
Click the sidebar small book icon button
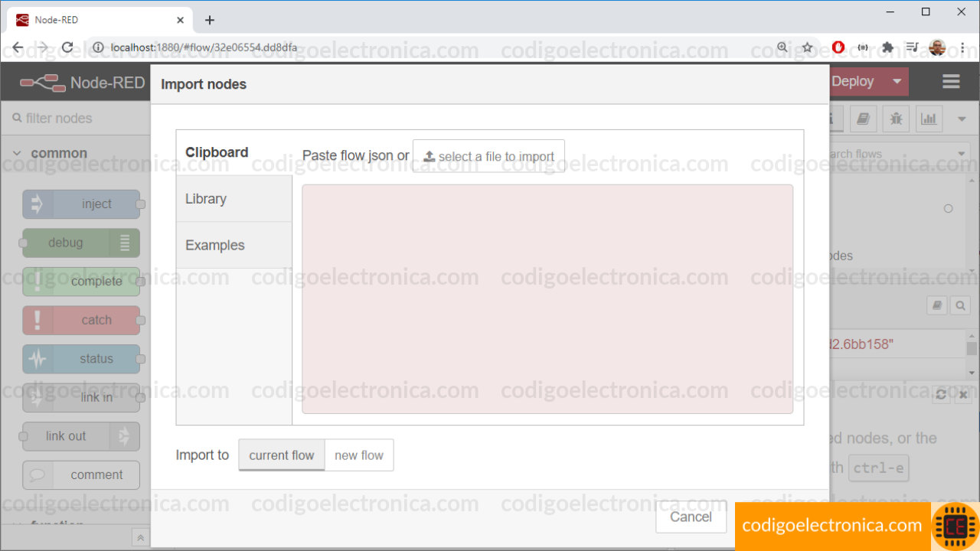click(x=937, y=306)
